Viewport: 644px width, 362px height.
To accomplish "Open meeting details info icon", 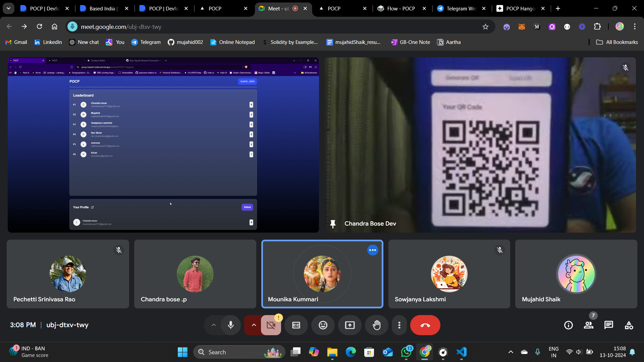I will 569,325.
